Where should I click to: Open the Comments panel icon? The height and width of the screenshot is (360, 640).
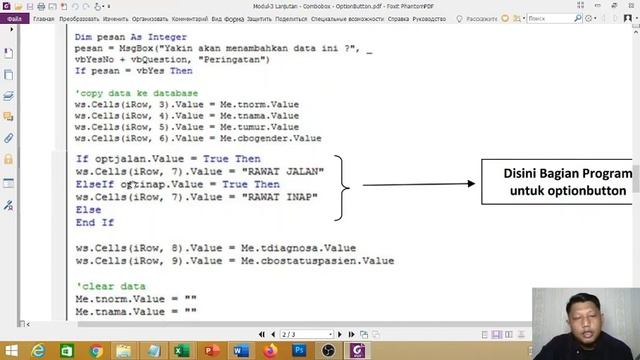pyautogui.click(x=9, y=117)
